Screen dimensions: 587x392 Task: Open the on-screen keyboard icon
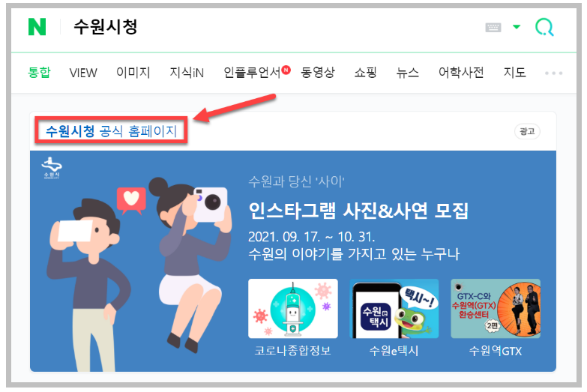click(x=493, y=27)
